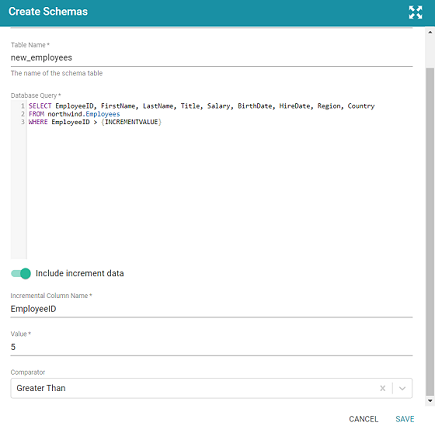
Task: Click the Include increment data label
Action: point(80,273)
